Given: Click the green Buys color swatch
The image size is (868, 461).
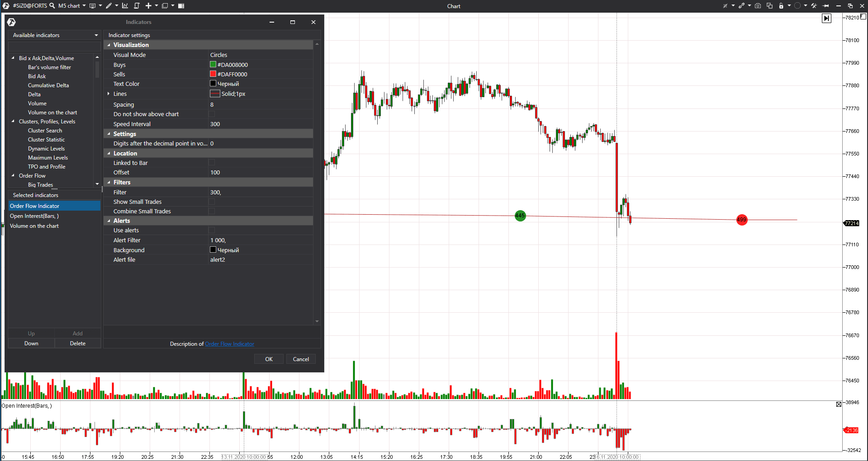Looking at the screenshot, I should coord(213,65).
